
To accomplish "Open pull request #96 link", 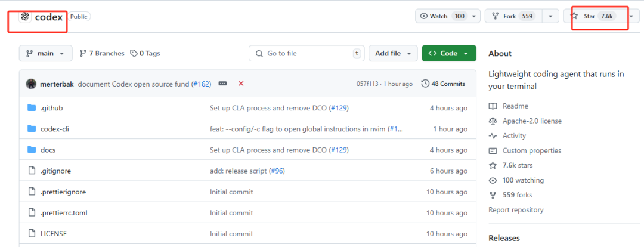I will click(277, 171).
